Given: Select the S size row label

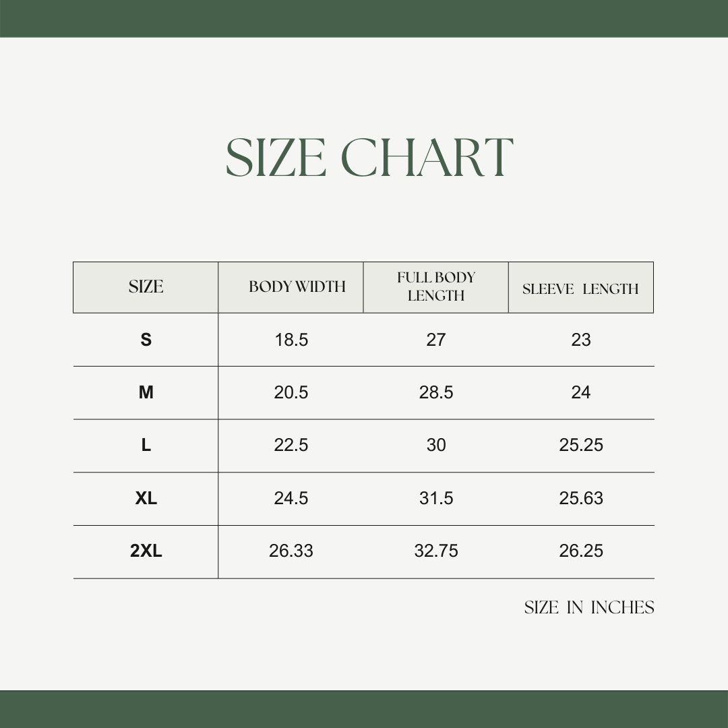Looking at the screenshot, I should [x=146, y=340].
